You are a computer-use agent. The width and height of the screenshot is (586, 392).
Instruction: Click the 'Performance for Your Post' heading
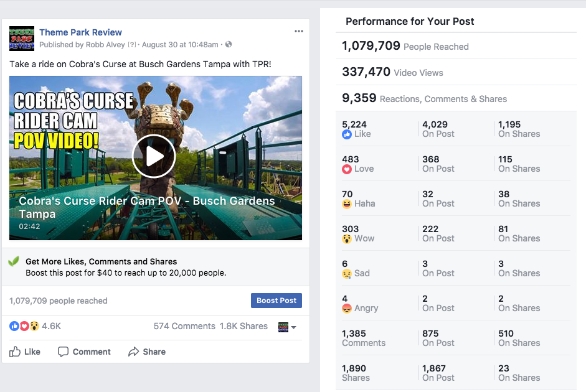click(410, 21)
